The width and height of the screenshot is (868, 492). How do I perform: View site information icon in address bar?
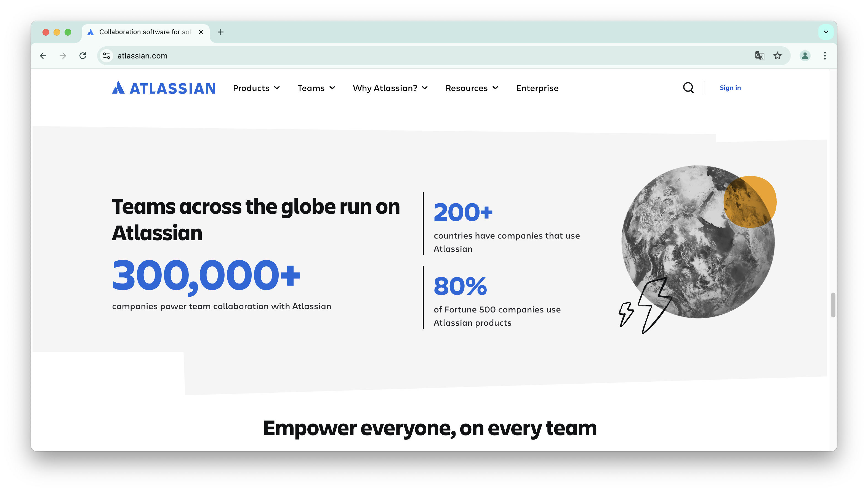pos(107,56)
